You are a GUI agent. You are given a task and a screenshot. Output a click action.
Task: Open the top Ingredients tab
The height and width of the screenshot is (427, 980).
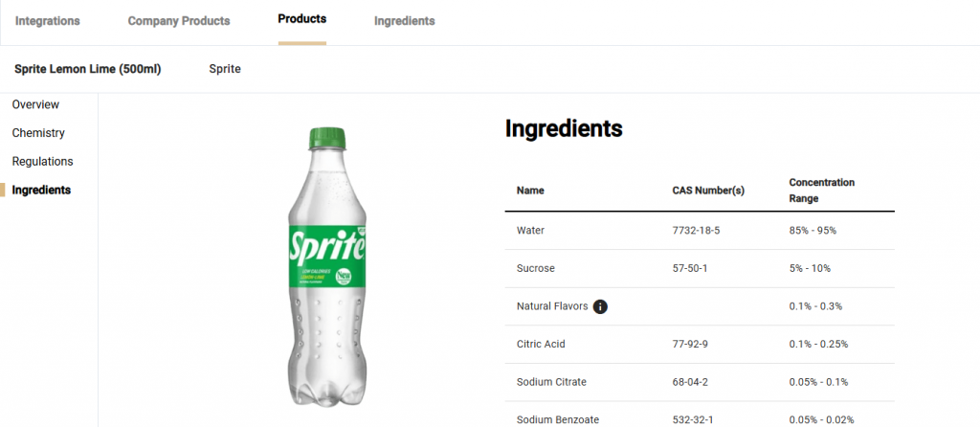click(x=404, y=21)
